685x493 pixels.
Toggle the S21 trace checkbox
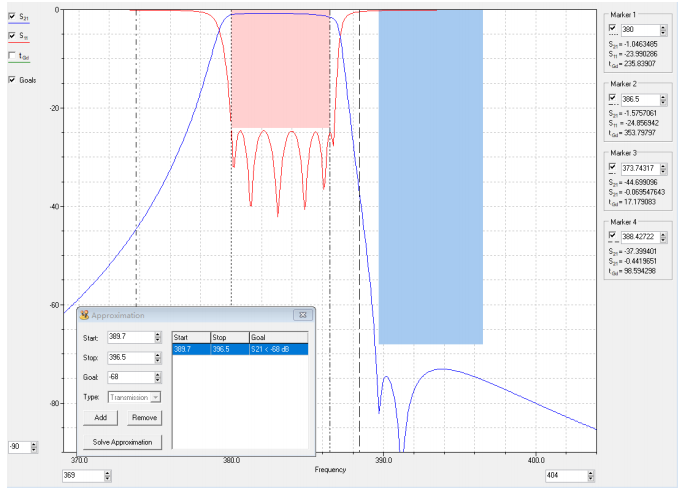(x=12, y=16)
